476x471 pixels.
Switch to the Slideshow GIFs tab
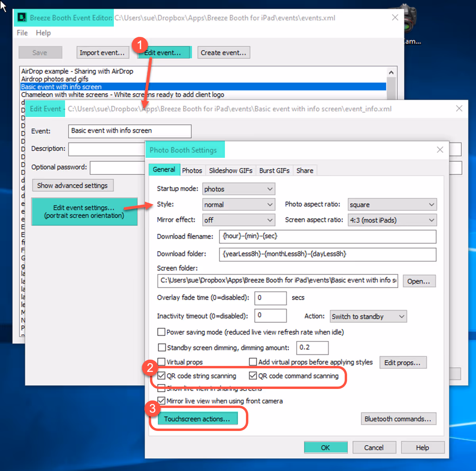click(230, 170)
